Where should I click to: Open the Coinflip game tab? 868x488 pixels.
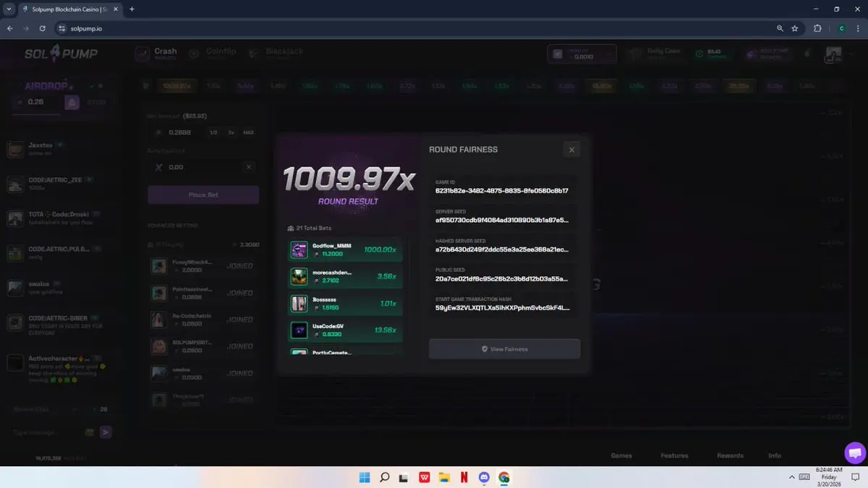click(212, 53)
